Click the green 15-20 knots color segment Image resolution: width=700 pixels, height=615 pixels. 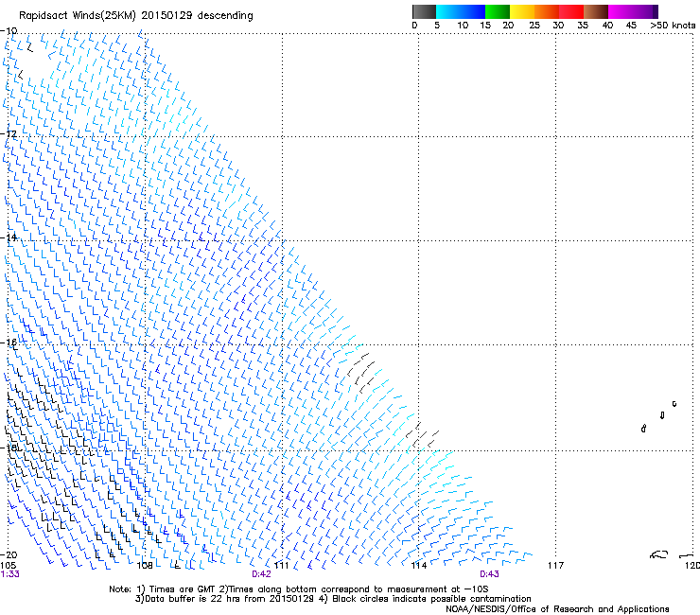coord(498,11)
